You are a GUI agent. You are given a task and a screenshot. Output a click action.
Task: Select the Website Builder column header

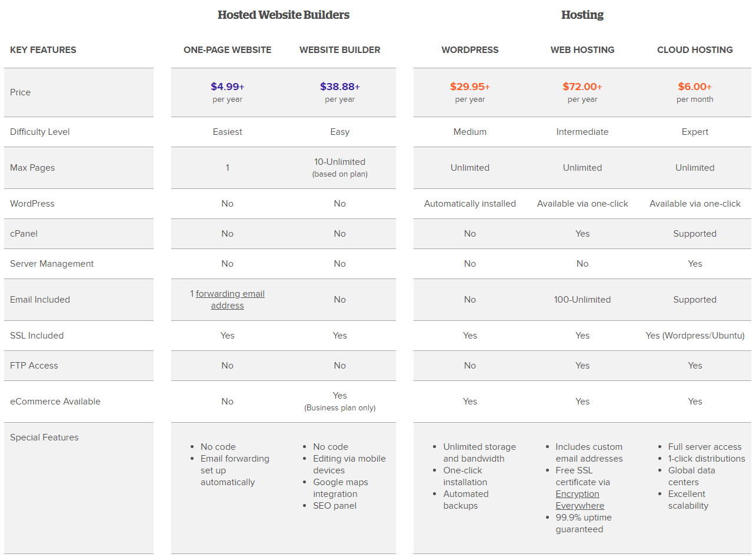(339, 50)
